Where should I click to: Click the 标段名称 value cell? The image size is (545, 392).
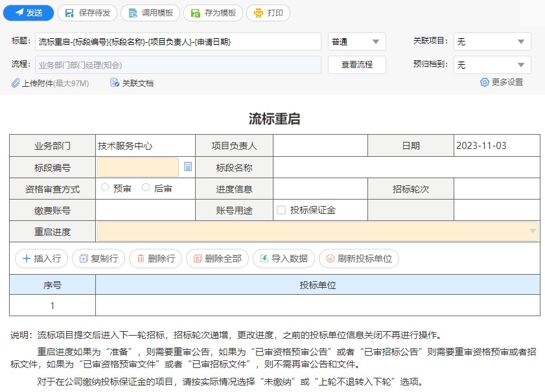coord(406,167)
